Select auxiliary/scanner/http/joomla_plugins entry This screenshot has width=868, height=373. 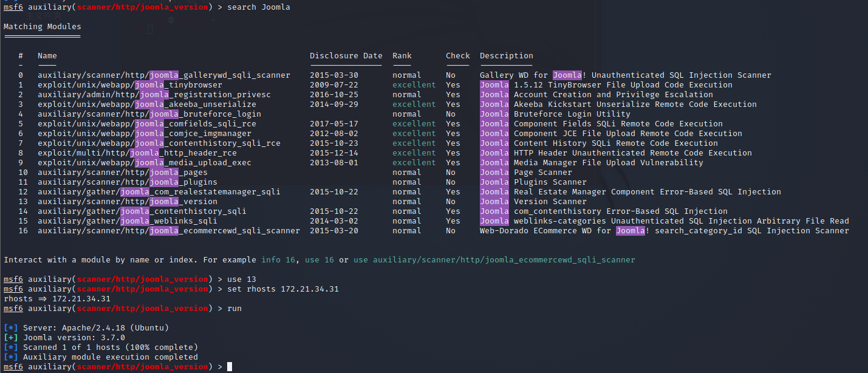point(128,182)
